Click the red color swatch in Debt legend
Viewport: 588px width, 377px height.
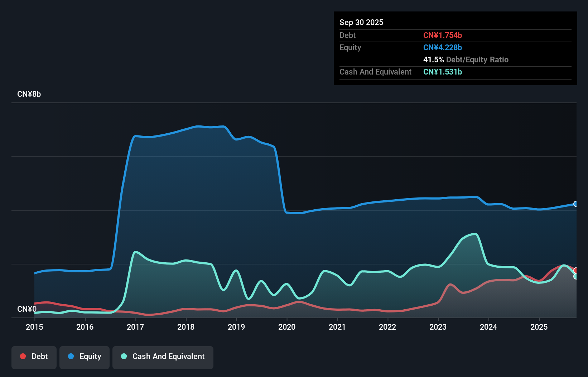[23, 356]
